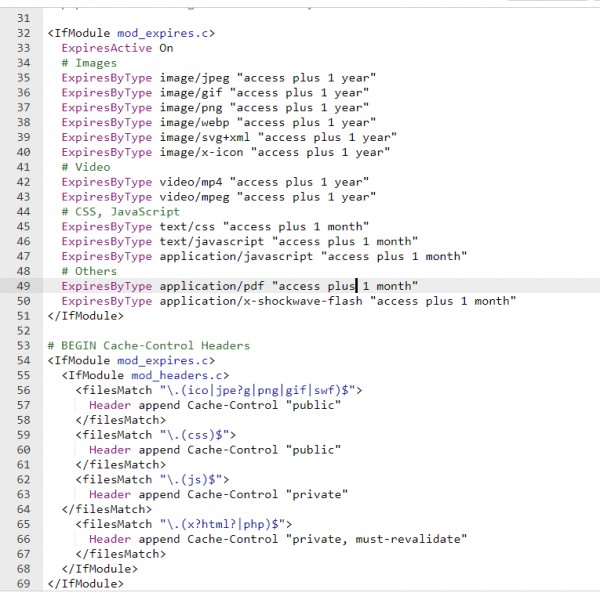Image resolution: width=600 pixels, height=600 pixels.
Task: Click line number 32 in the gutter
Action: point(22,33)
